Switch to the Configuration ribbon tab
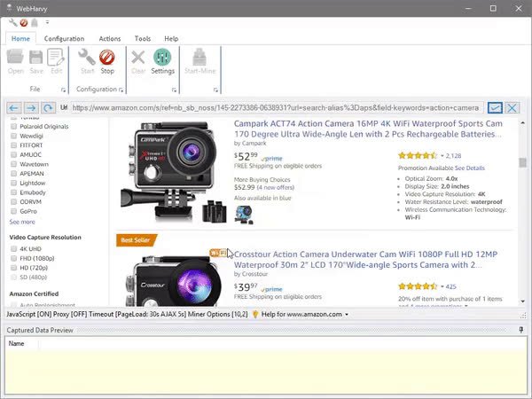Viewport: 532px width, 399px height. tap(64, 38)
